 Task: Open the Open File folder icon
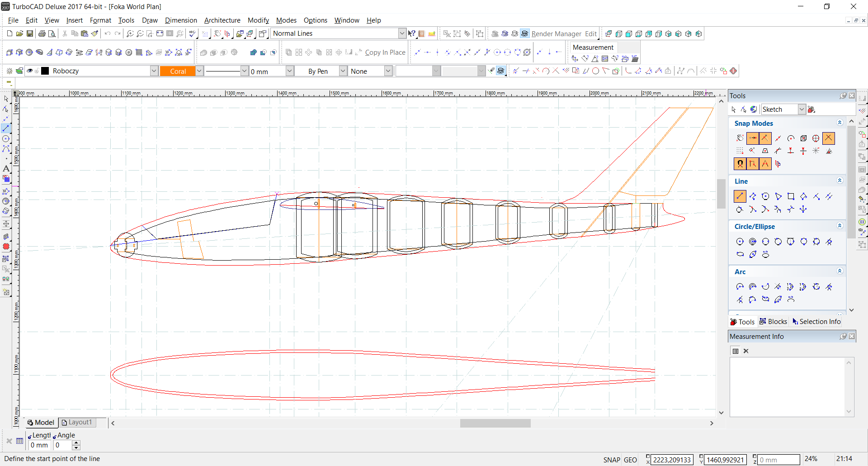pyautogui.click(x=19, y=33)
